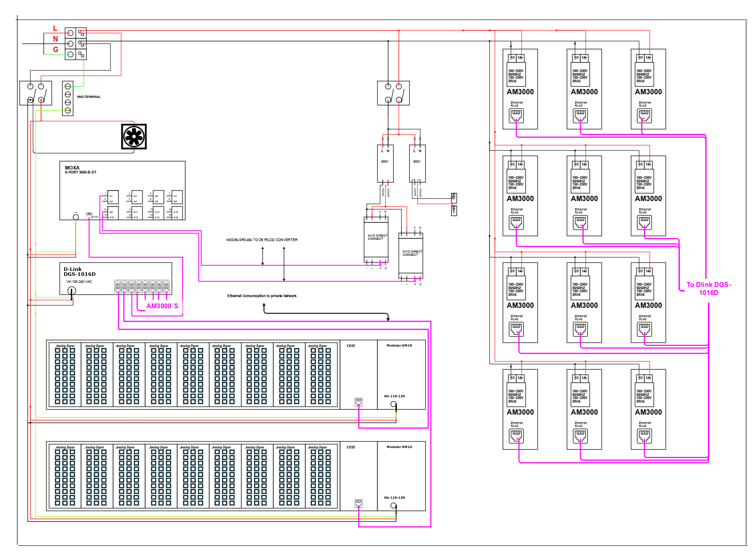Click the Vin 110-120 connector on the lower Modular GM10
Image resolution: width=756 pixels, height=553 pixels.
393,505
